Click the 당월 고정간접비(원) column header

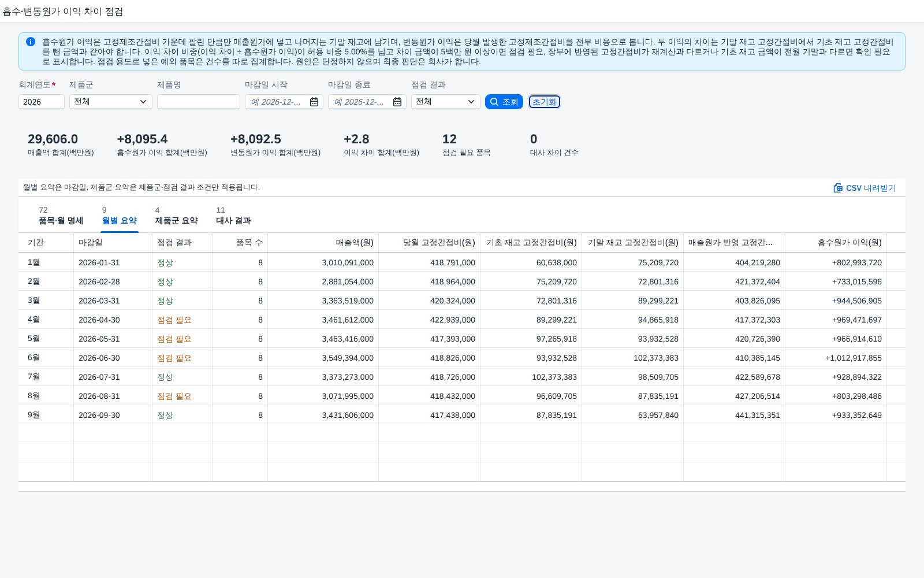[430, 243]
